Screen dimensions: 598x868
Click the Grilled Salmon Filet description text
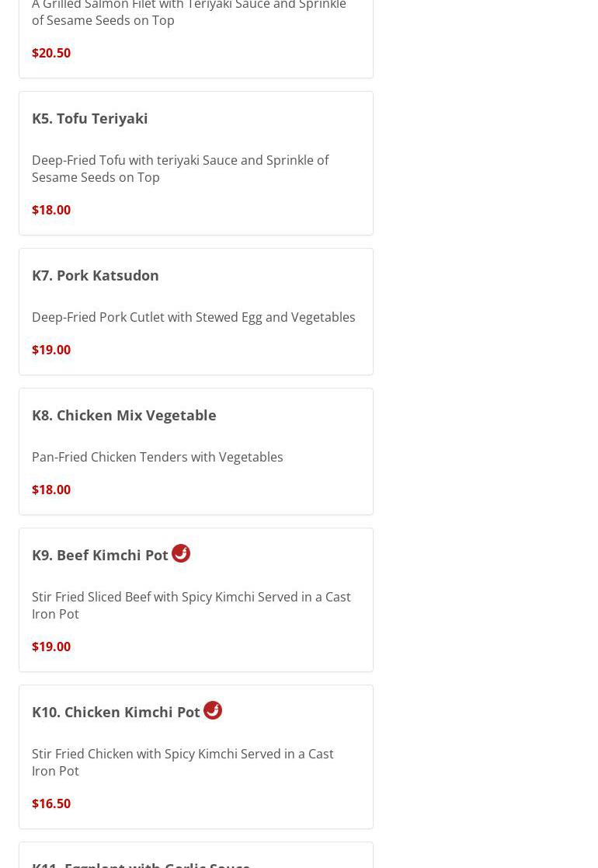pyautogui.click(x=189, y=13)
